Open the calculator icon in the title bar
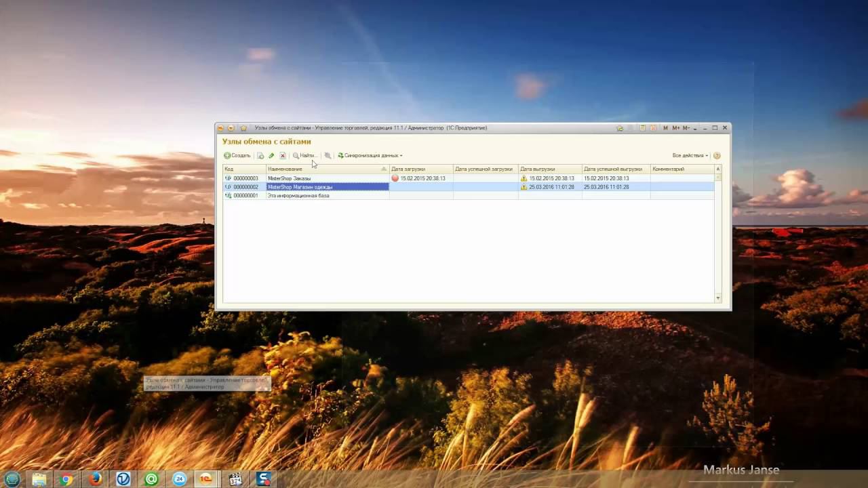The image size is (868, 488). [x=642, y=127]
